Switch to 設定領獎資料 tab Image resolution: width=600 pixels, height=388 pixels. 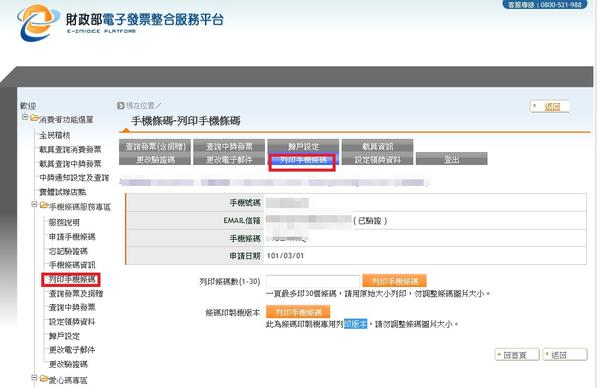377,159
